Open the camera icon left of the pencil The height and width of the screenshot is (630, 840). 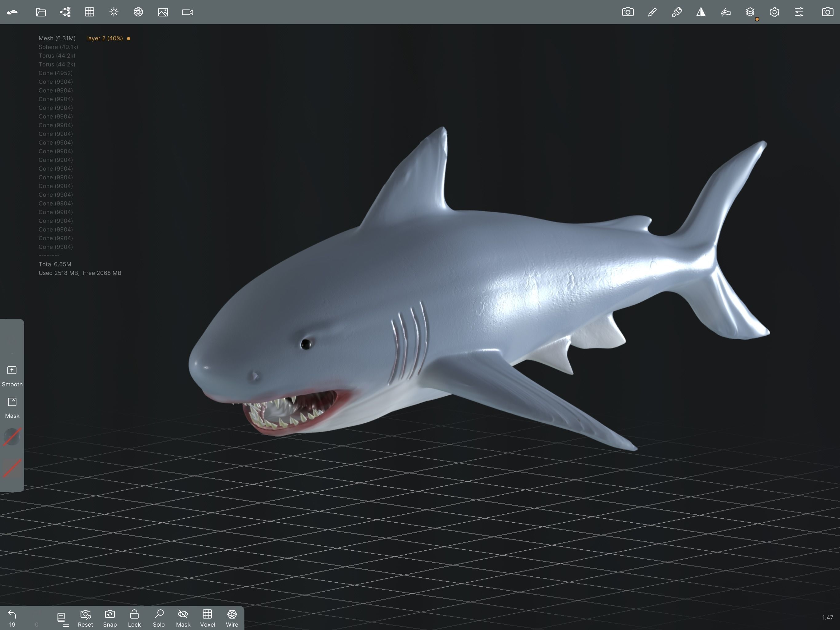(x=628, y=12)
